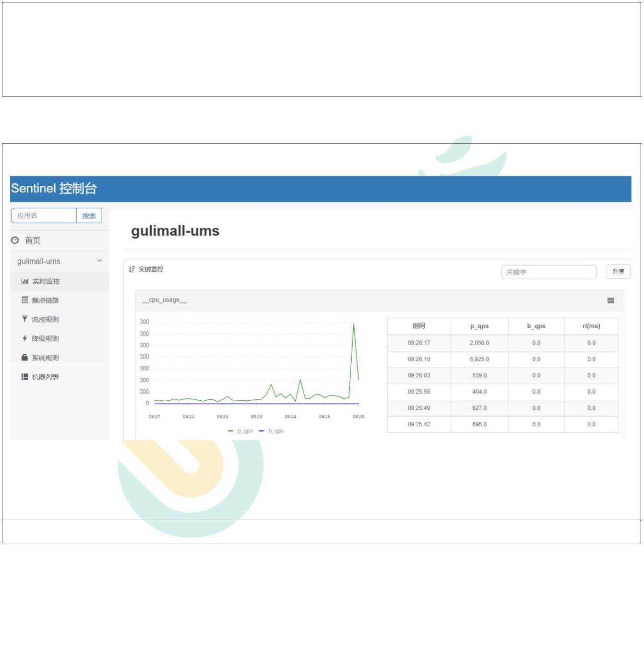Click the 2,056.0 p_qps value
The image size is (644, 646).
(479, 343)
